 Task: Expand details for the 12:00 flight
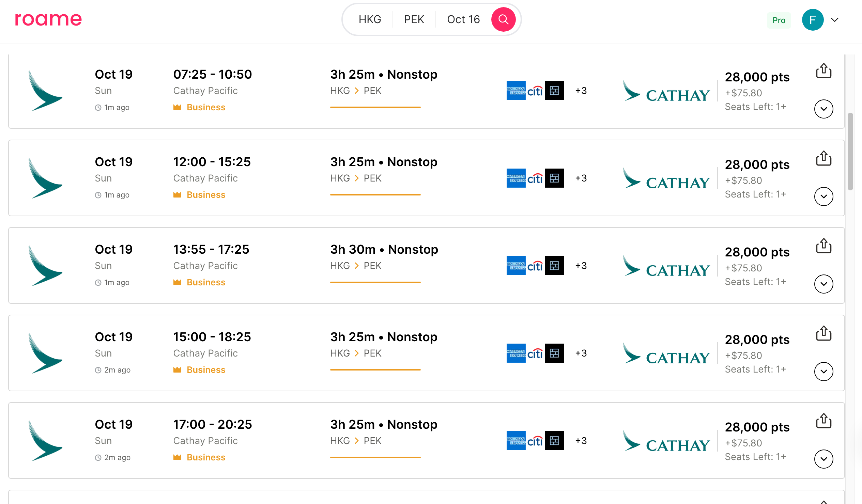[x=823, y=196]
